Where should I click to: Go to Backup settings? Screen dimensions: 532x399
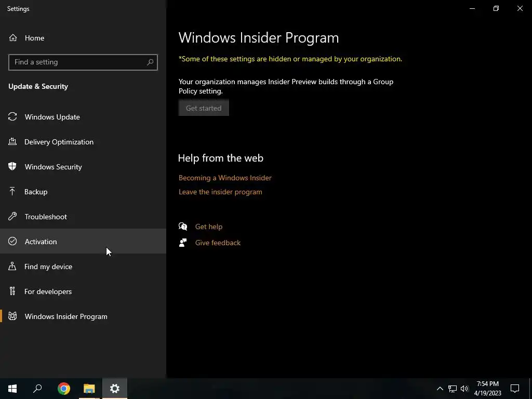(x=83, y=192)
